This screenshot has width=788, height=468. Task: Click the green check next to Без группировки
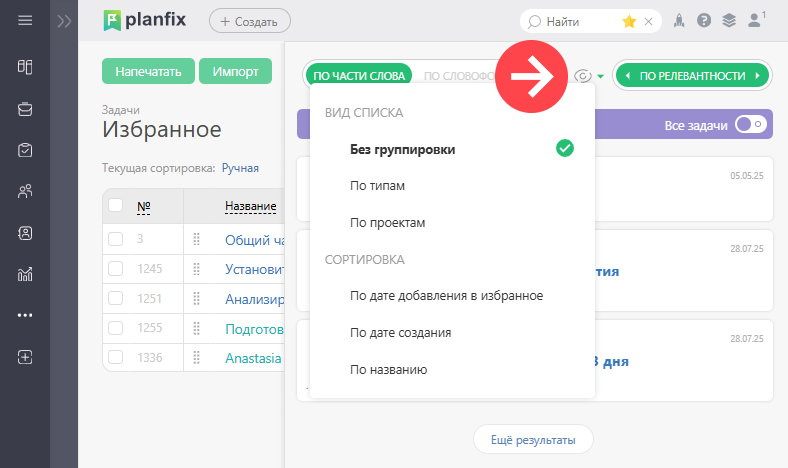click(x=565, y=148)
